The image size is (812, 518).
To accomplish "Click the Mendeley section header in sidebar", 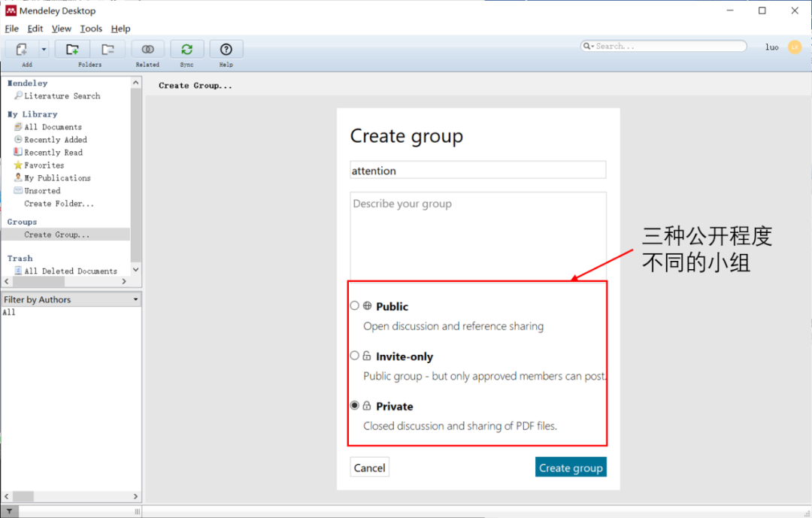I will (x=27, y=83).
